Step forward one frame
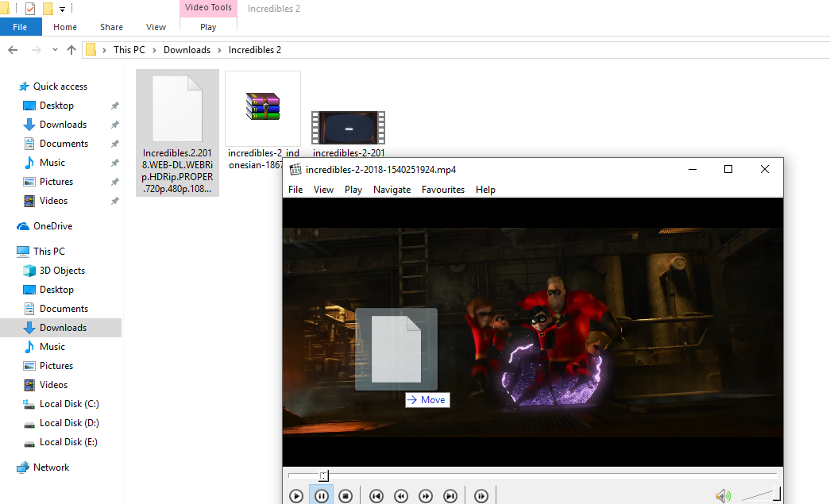Viewport: 830px width, 504px height. [x=481, y=495]
